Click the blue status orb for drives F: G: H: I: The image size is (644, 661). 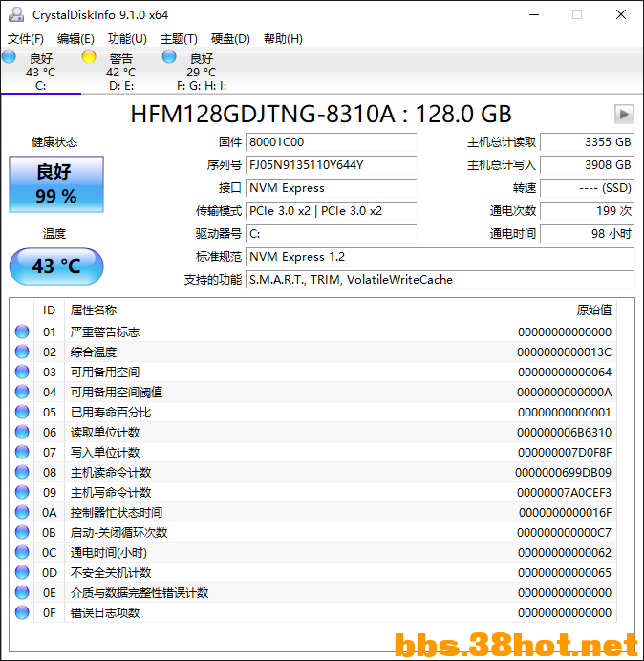(x=169, y=56)
